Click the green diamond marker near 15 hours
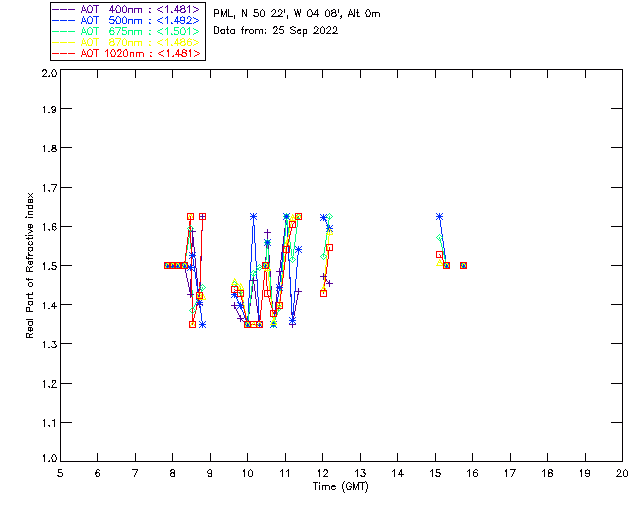The image size is (640, 512). point(439,238)
